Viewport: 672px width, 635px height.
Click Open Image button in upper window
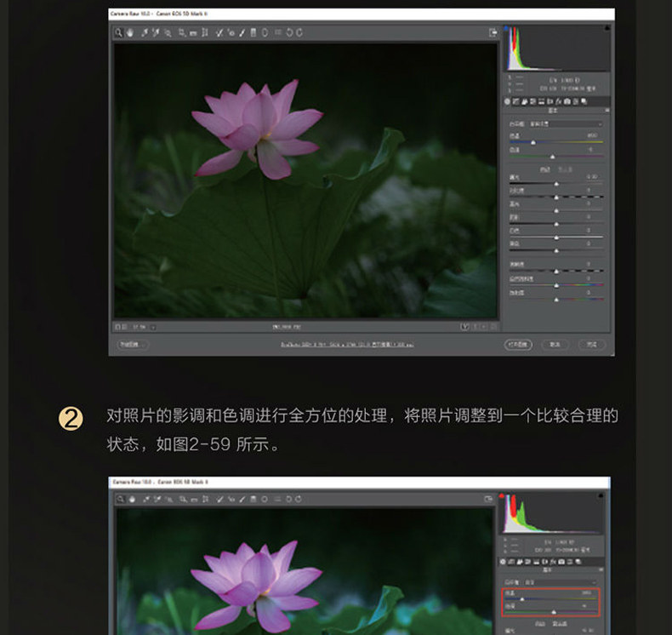[x=518, y=344]
